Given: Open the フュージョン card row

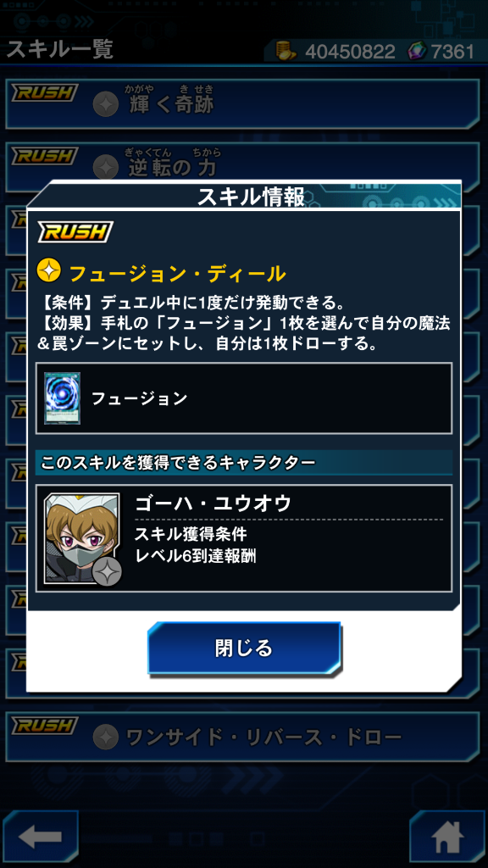Looking at the screenshot, I should 243,398.
